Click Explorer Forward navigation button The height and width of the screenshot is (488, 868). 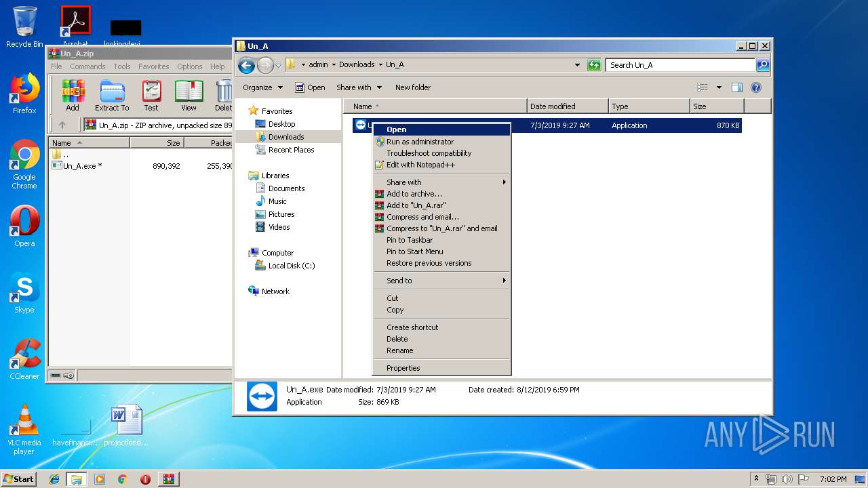265,65
